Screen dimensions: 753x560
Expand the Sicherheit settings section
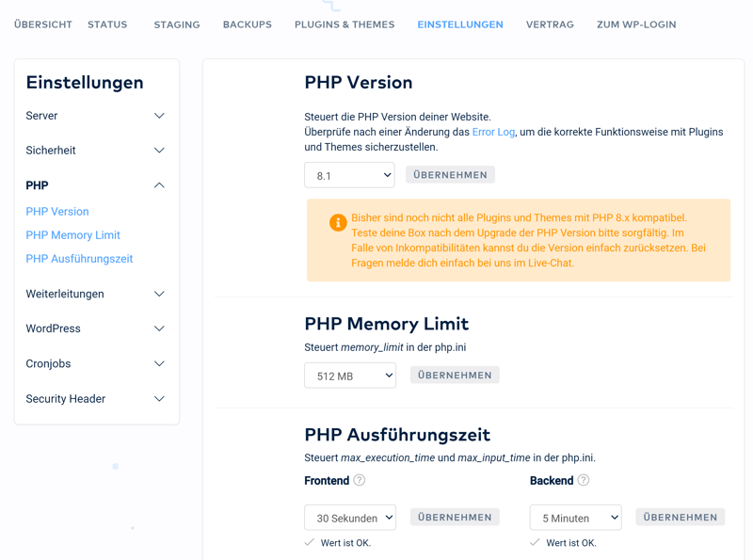159,151
